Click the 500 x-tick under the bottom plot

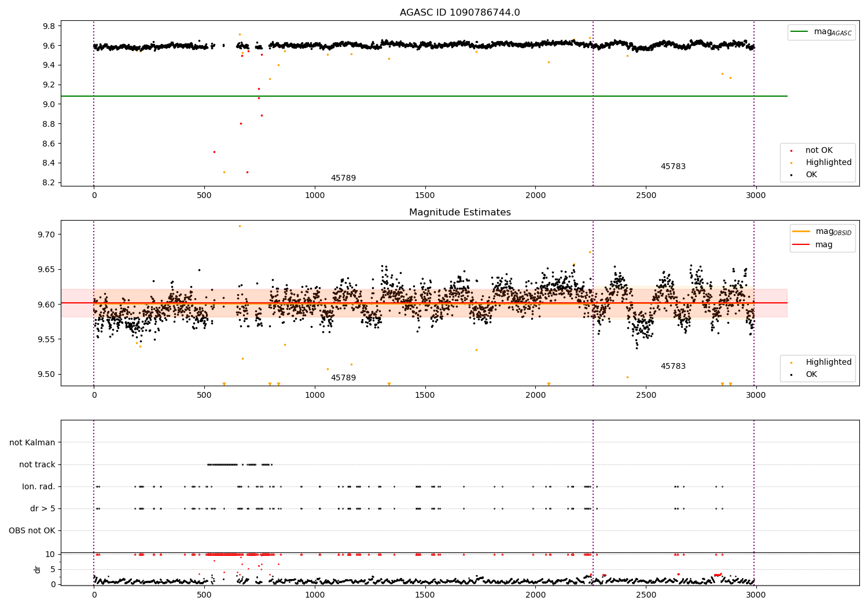pyautogui.click(x=204, y=595)
